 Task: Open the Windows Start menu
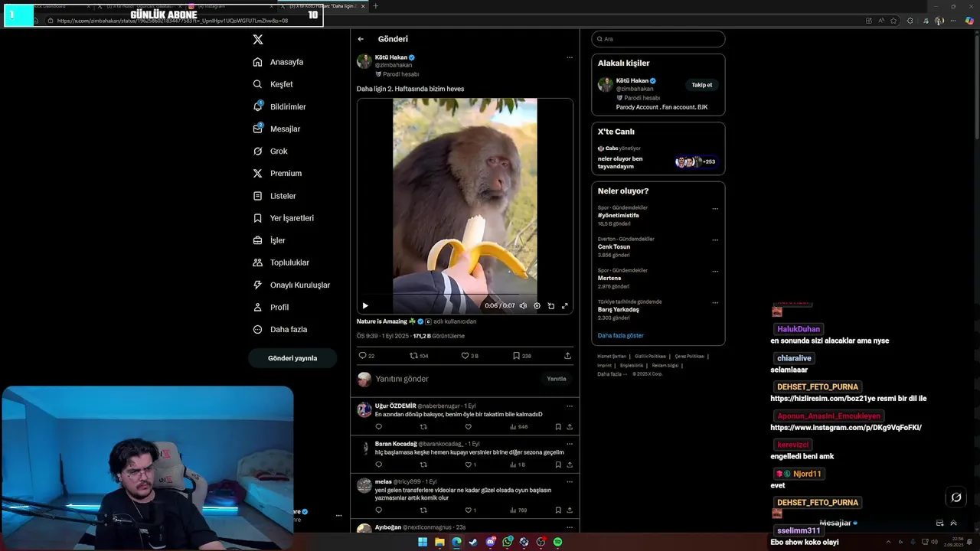[423, 542]
